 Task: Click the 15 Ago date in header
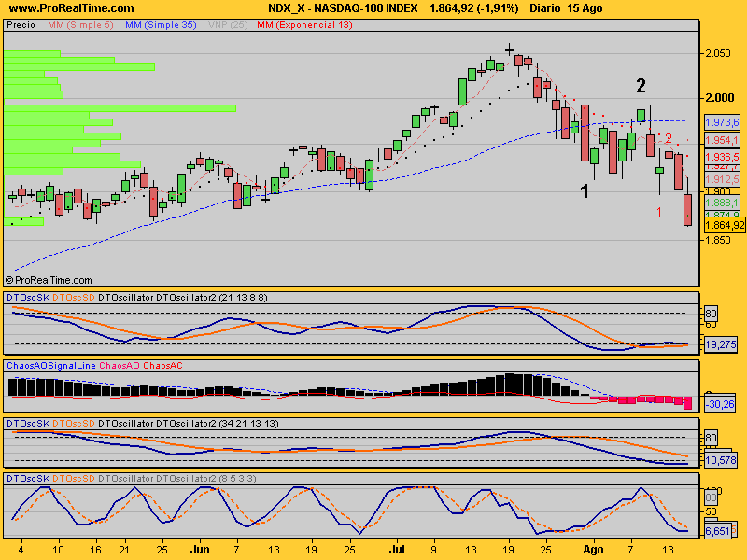(585, 8)
